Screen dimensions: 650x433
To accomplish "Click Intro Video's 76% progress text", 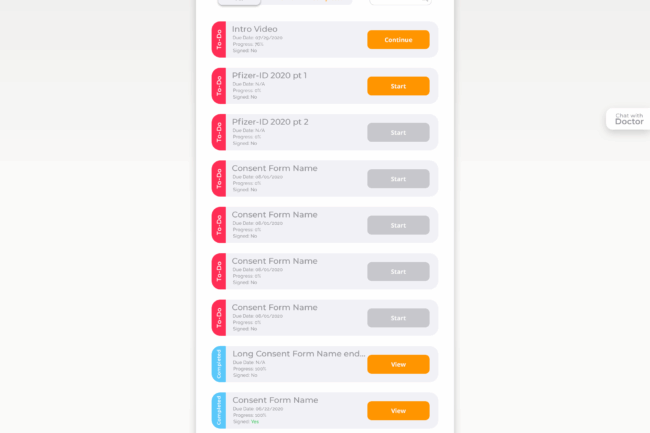I will 248,44.
